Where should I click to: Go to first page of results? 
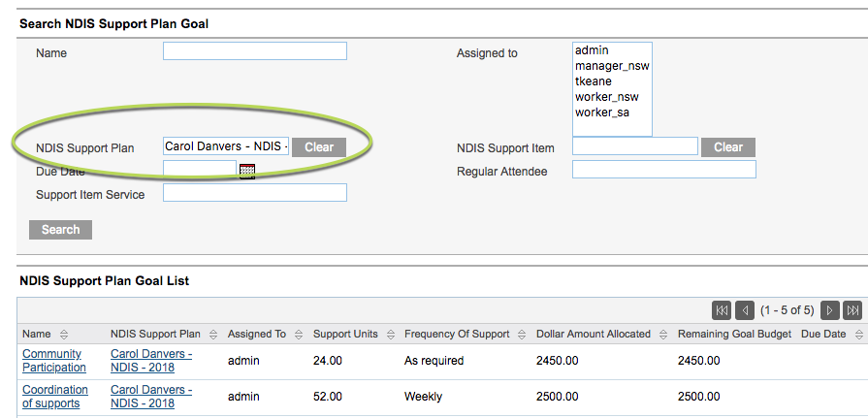pyautogui.click(x=722, y=310)
